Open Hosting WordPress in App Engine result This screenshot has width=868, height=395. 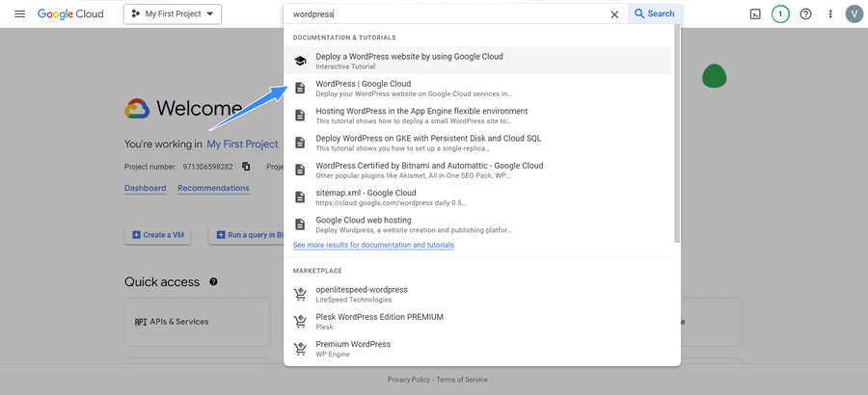(x=479, y=115)
